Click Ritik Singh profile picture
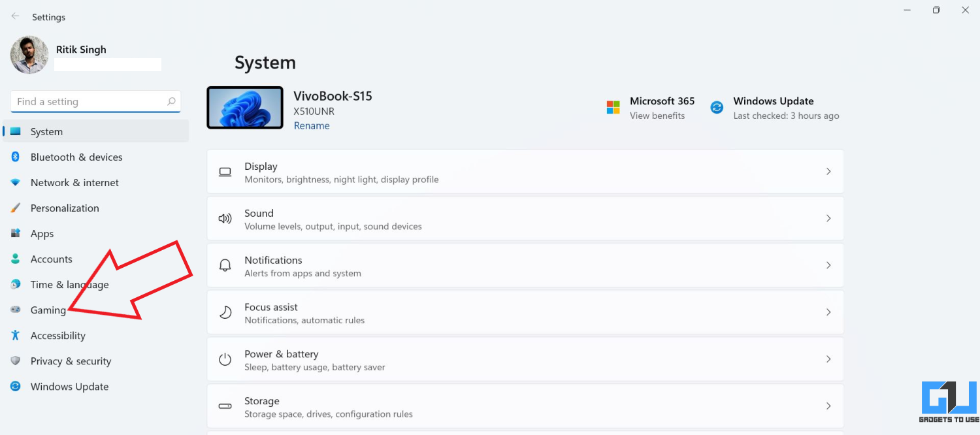The width and height of the screenshot is (980, 435). pos(29,55)
